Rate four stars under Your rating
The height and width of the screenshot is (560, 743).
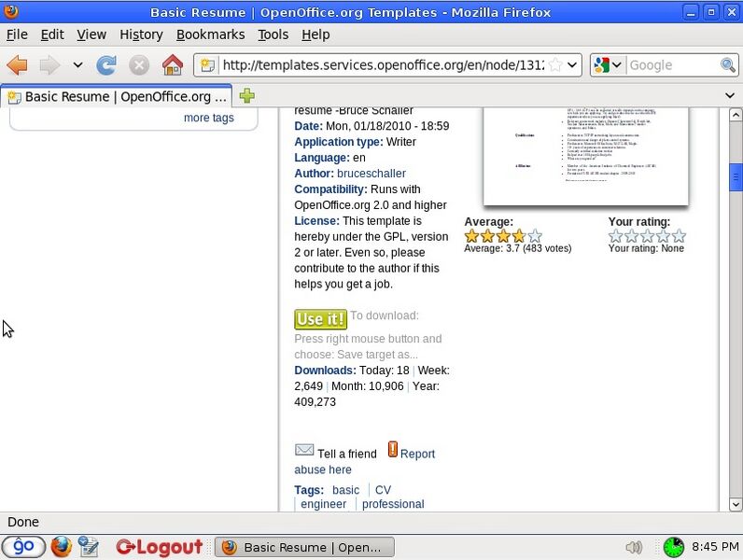pyautogui.click(x=663, y=236)
